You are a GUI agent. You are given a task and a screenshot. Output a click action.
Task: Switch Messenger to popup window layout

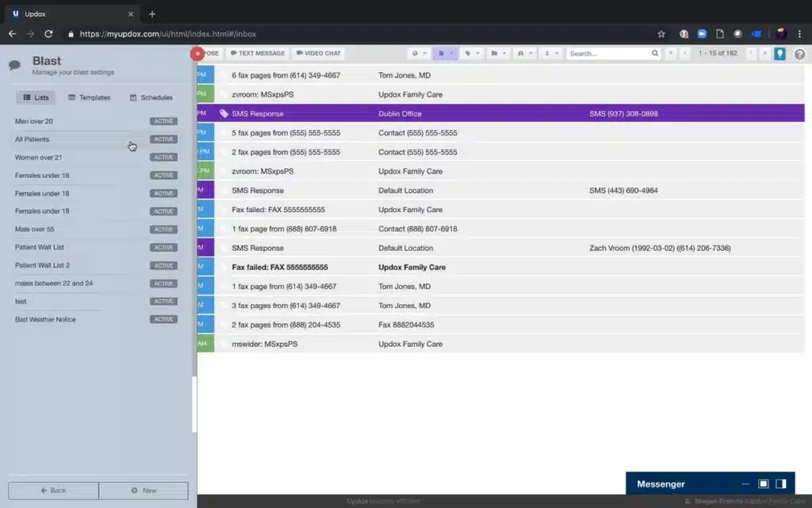pos(764,483)
